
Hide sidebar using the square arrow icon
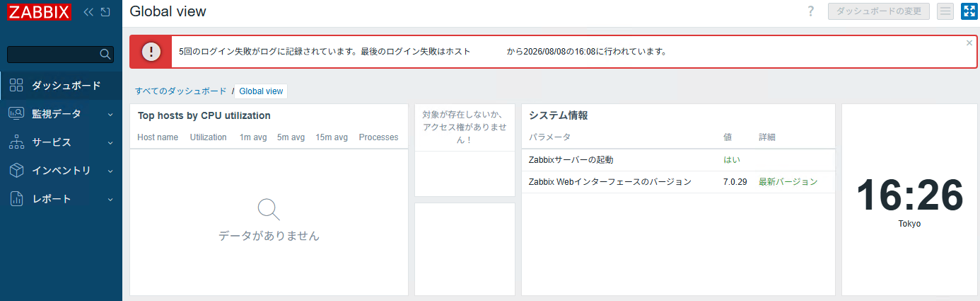pyautogui.click(x=105, y=12)
